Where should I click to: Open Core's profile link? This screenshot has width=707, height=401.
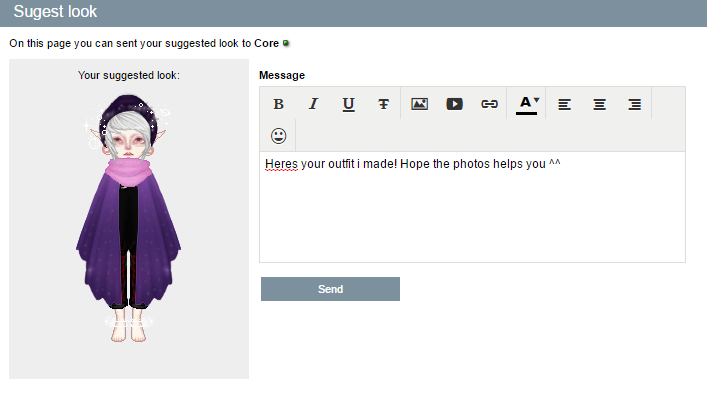266,43
